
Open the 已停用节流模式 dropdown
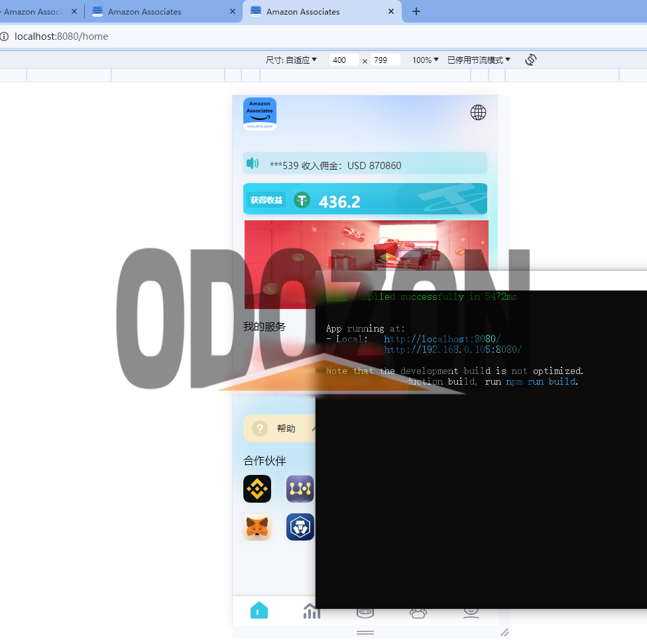tap(479, 60)
